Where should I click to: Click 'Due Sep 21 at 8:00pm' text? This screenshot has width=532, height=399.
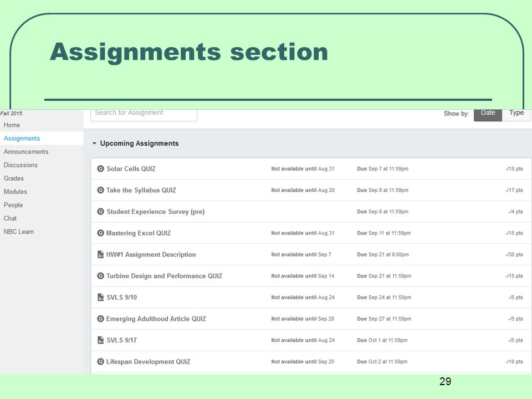point(383,254)
